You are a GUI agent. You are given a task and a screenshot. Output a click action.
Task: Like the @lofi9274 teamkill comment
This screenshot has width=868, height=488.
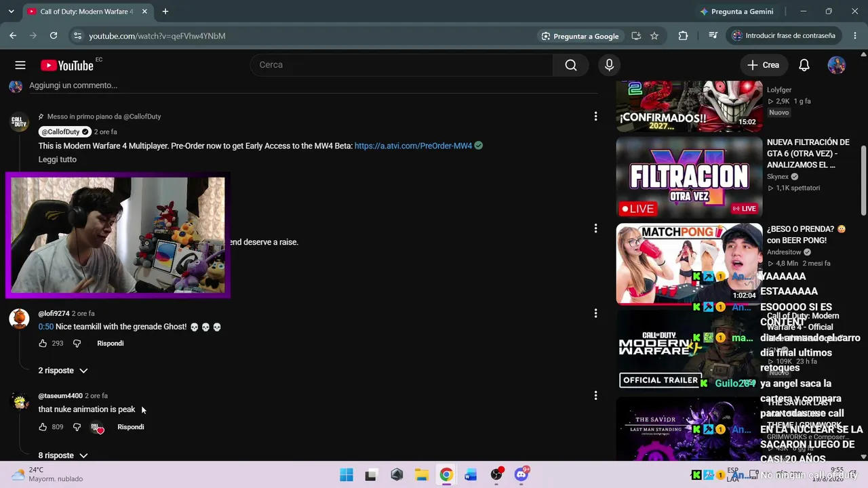[x=43, y=344]
